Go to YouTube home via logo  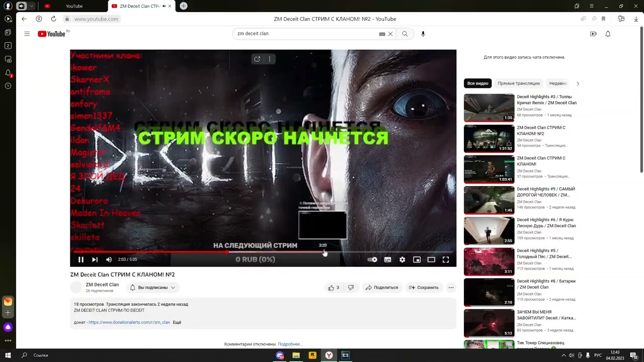pyautogui.click(x=51, y=34)
